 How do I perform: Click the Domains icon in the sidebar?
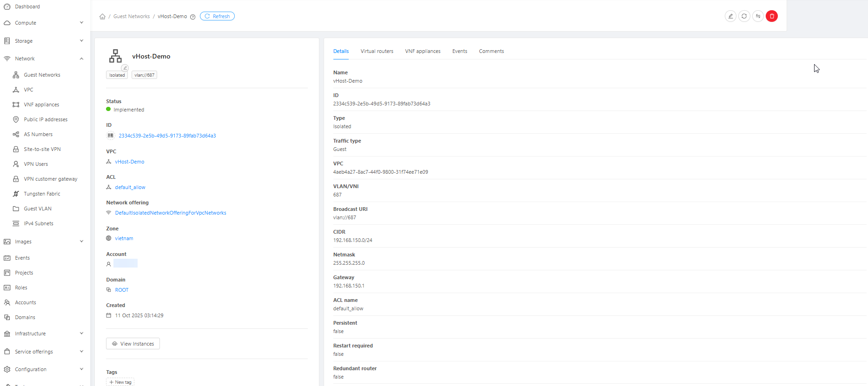[x=7, y=317]
